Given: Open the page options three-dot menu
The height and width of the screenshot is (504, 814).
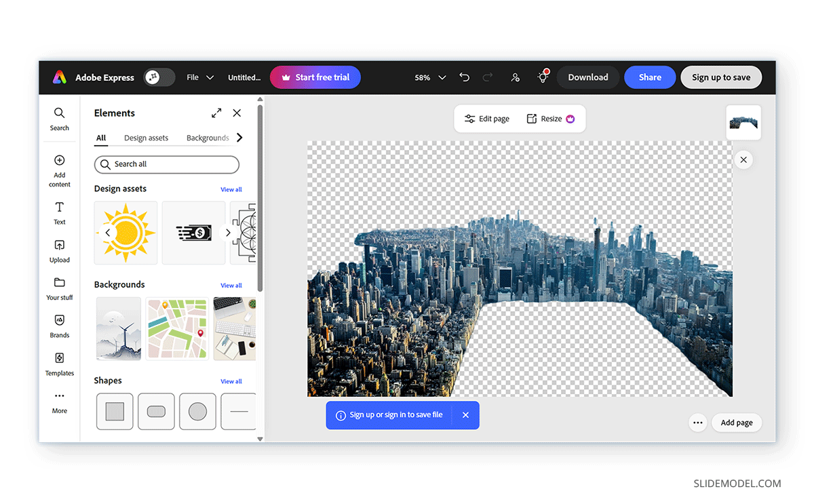Looking at the screenshot, I should [x=697, y=423].
